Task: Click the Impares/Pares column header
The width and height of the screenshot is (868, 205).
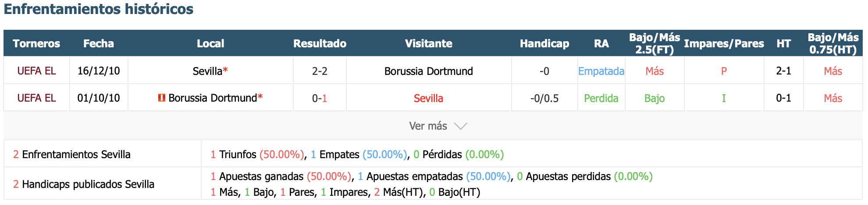Action: [724, 43]
